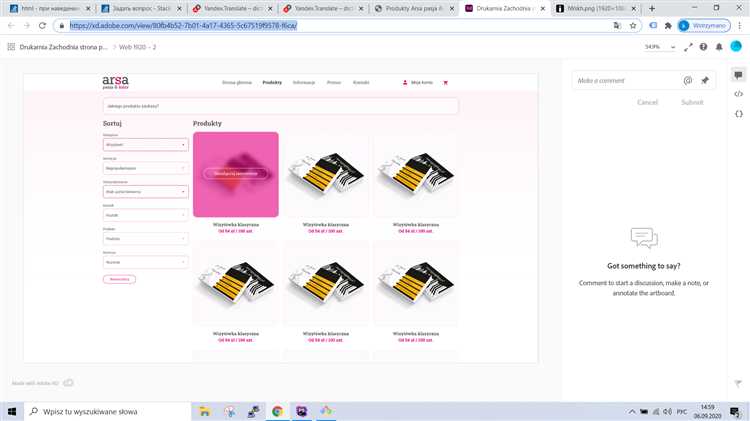
Task: Open the specs view code icon
Action: tap(738, 94)
